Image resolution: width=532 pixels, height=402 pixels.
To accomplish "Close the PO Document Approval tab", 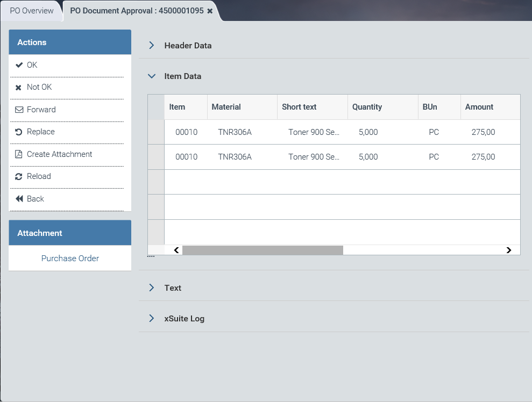I will 210,11.
